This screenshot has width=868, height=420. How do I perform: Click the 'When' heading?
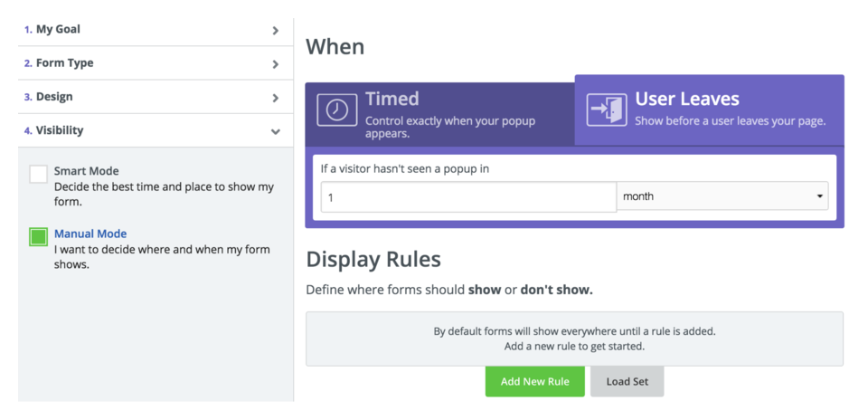335,46
